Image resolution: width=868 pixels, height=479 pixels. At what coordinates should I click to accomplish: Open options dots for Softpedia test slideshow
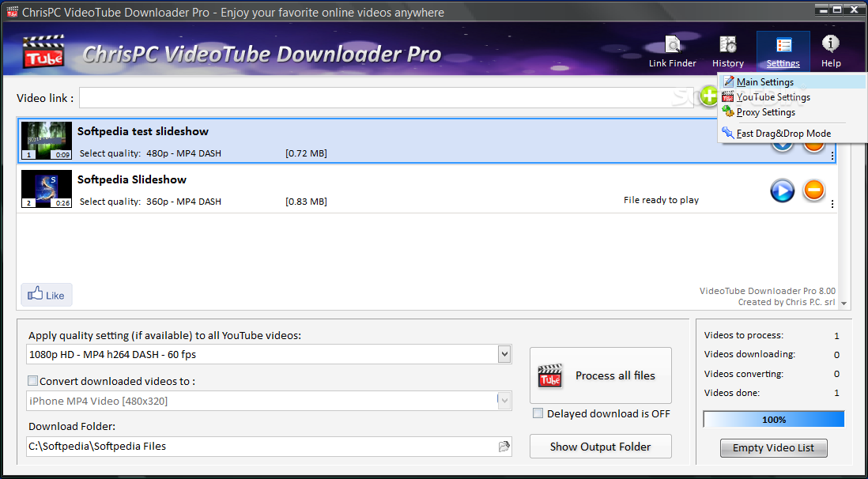832,157
